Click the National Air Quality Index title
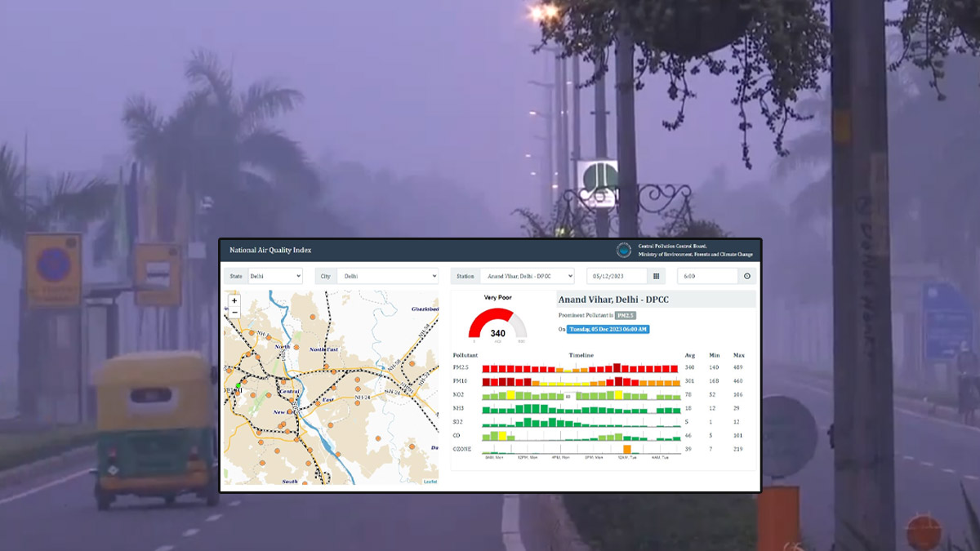The height and width of the screenshot is (551, 980). [270, 250]
